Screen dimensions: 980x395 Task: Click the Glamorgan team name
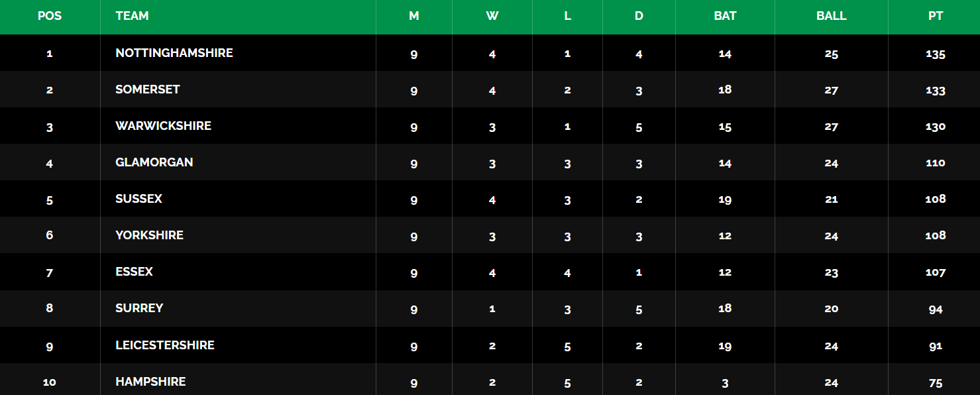tap(154, 162)
